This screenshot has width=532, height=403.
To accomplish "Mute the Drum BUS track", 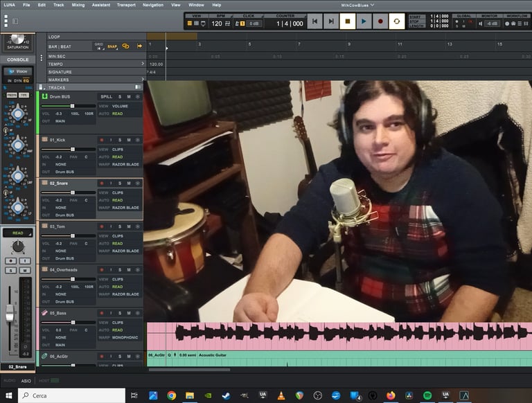I will (129, 97).
